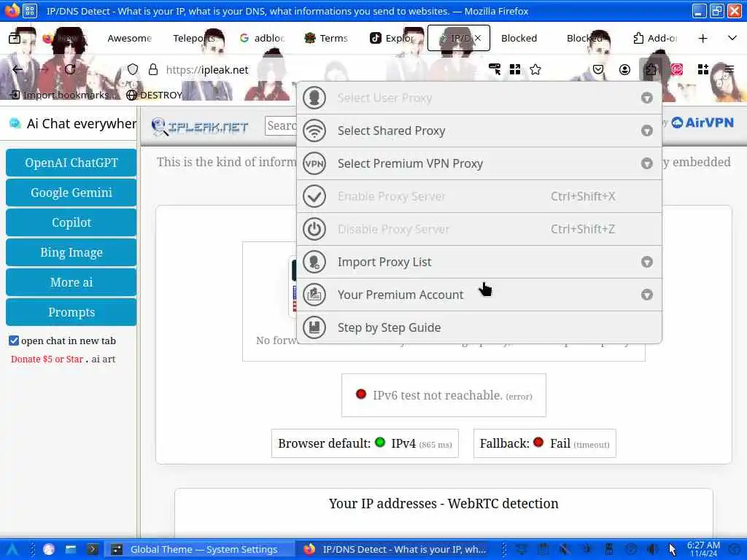Open Import bookmarks toolbar item
The width and height of the screenshot is (747, 560).
click(63, 95)
